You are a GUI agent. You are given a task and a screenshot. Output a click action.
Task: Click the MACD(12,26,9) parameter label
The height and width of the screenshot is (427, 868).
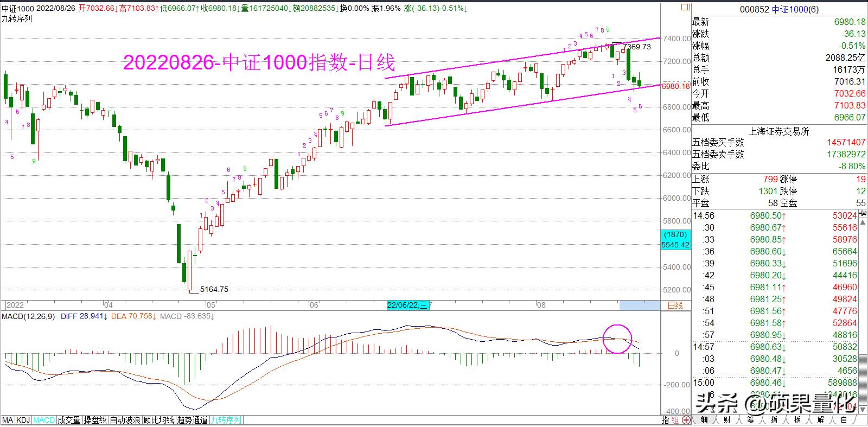(x=28, y=316)
